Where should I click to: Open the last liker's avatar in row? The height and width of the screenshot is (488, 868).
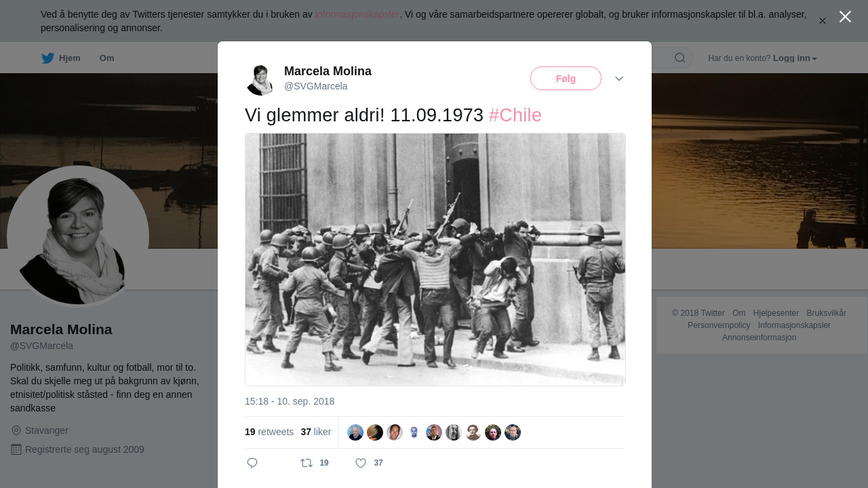tap(513, 432)
